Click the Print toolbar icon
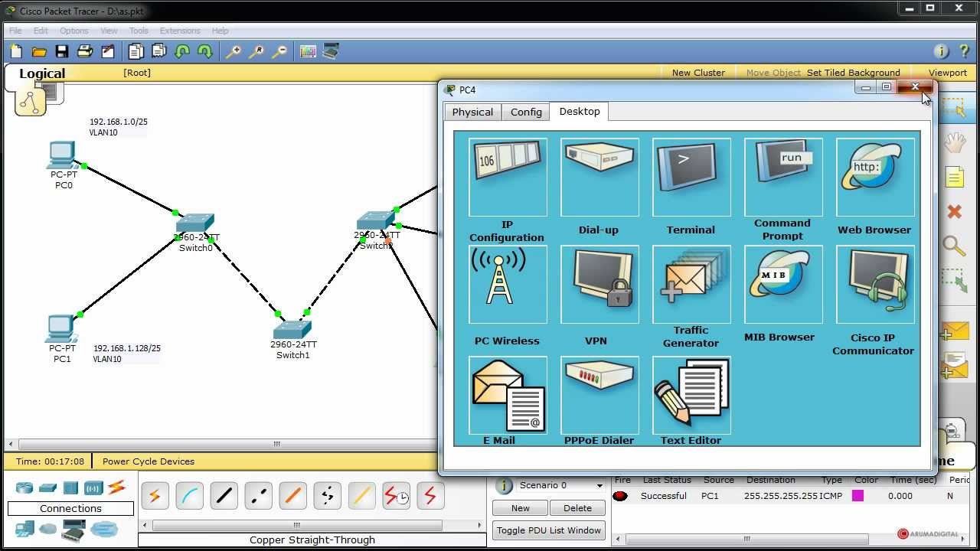The image size is (980, 551). pyautogui.click(x=85, y=51)
